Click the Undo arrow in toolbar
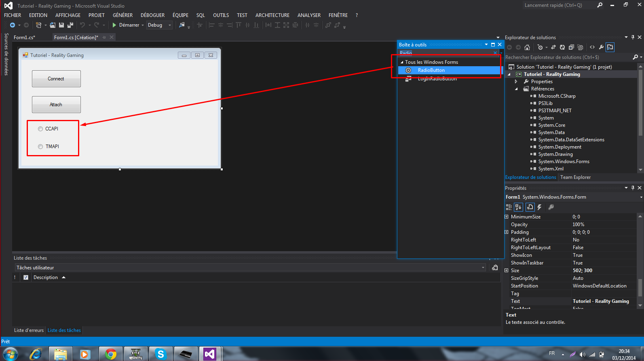Screen dimensions: 644x361 click(82, 25)
